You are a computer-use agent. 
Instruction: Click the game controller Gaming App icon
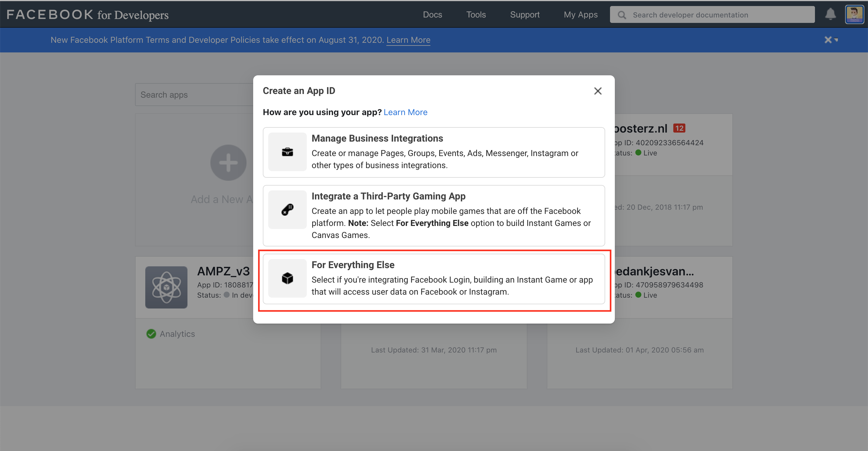coord(287,210)
